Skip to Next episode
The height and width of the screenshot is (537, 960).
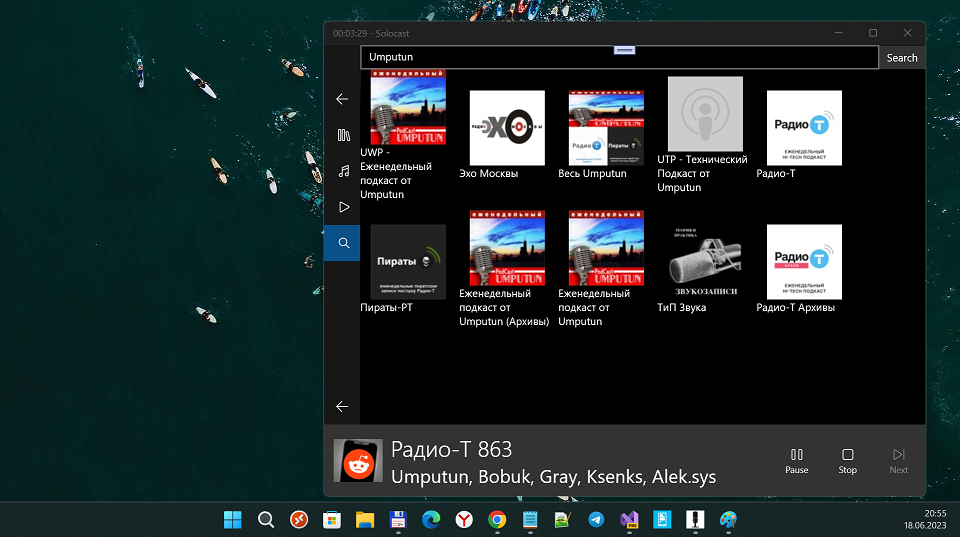[x=898, y=461]
